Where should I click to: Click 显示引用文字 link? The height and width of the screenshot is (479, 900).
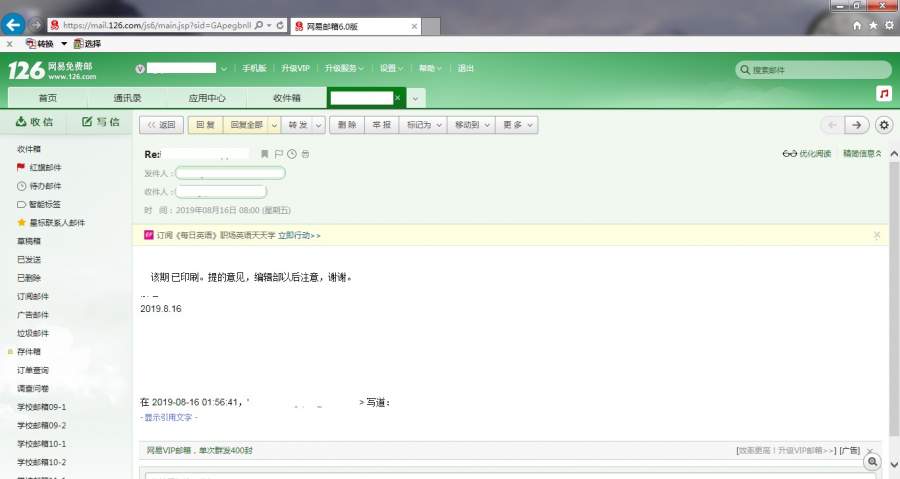169,418
